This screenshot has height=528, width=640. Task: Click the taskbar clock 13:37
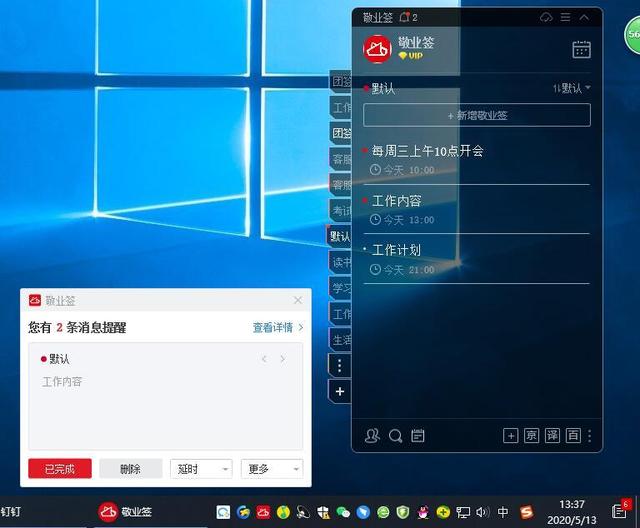571,504
